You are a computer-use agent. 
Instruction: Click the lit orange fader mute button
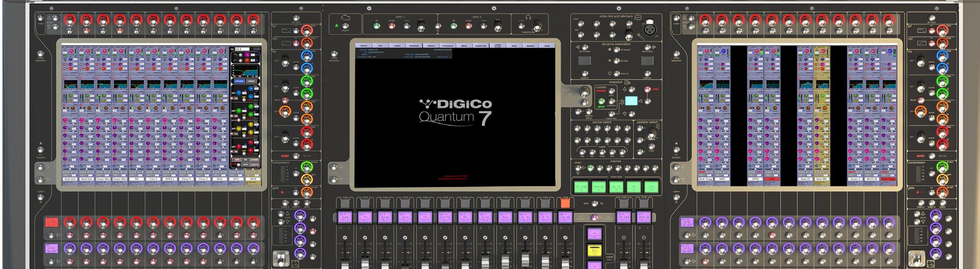(565, 203)
